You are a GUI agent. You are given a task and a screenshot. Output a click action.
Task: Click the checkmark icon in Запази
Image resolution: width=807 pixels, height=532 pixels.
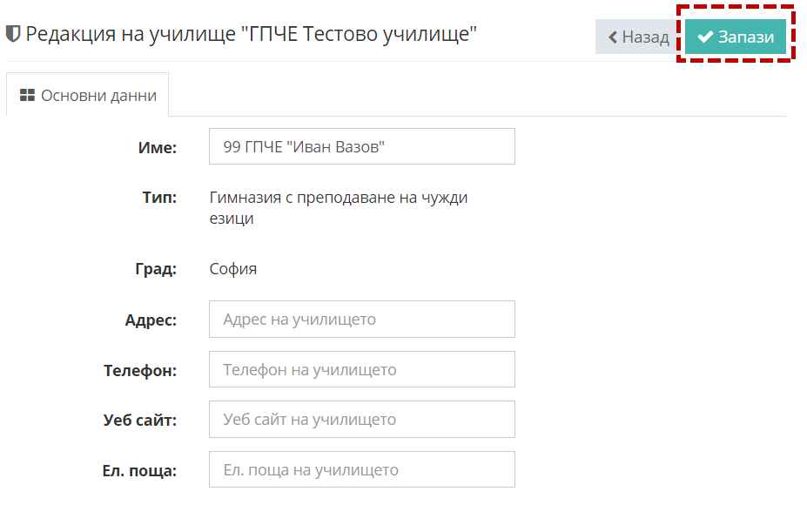[705, 37]
